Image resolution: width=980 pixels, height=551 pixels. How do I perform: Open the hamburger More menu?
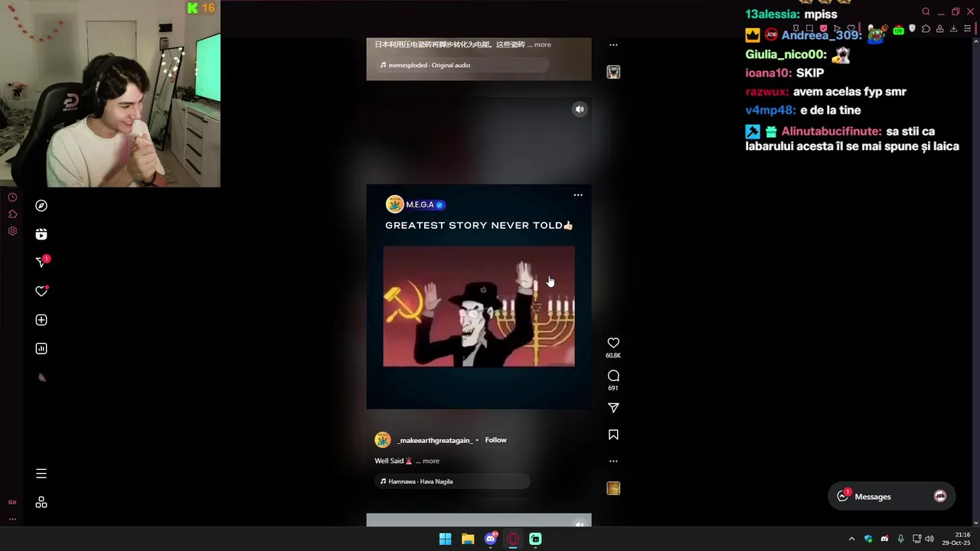(x=41, y=474)
